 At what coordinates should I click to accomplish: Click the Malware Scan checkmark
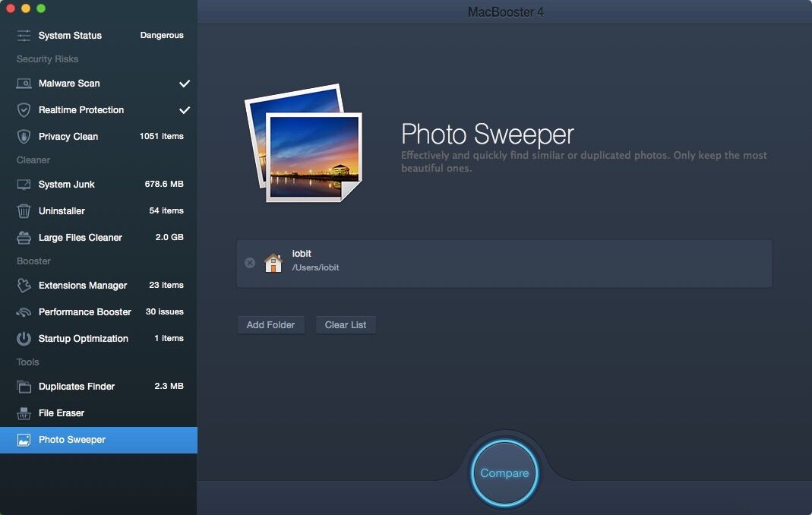click(x=185, y=84)
